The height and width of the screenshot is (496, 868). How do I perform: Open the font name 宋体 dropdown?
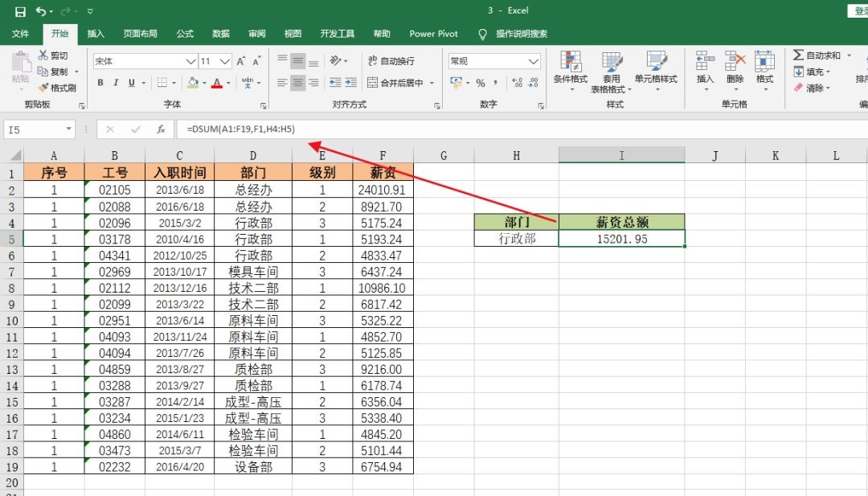pos(190,61)
